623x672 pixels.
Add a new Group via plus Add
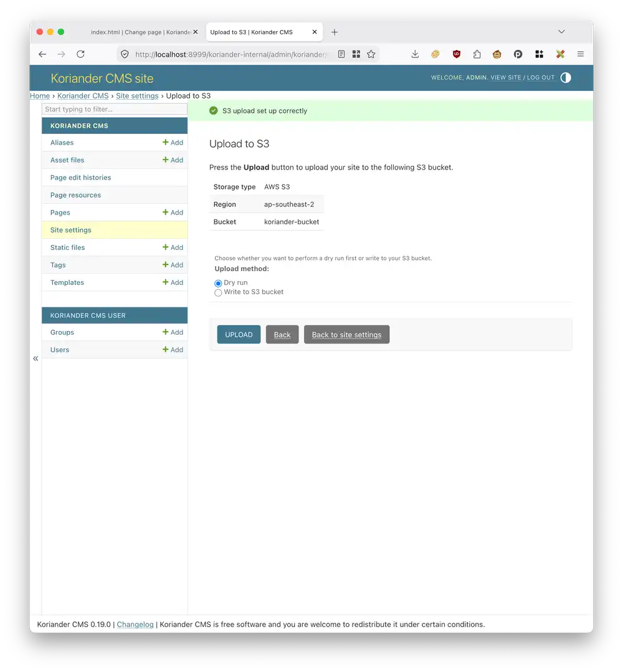click(173, 333)
